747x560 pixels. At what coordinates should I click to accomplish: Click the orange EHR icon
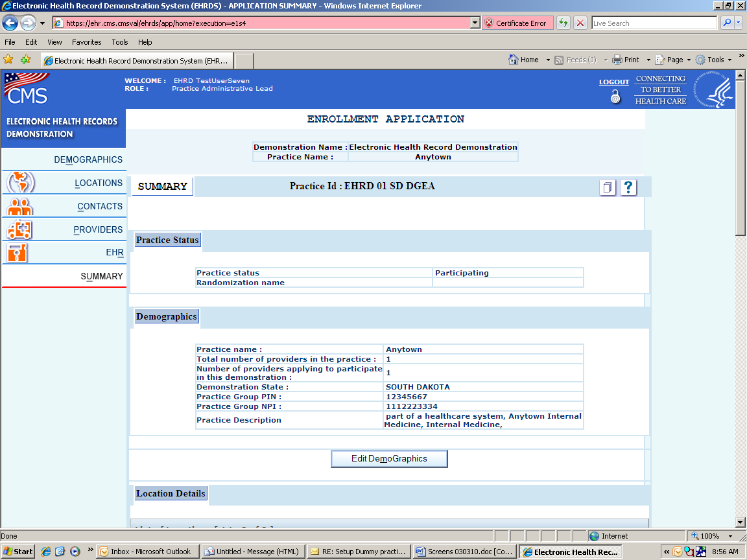coord(17,253)
